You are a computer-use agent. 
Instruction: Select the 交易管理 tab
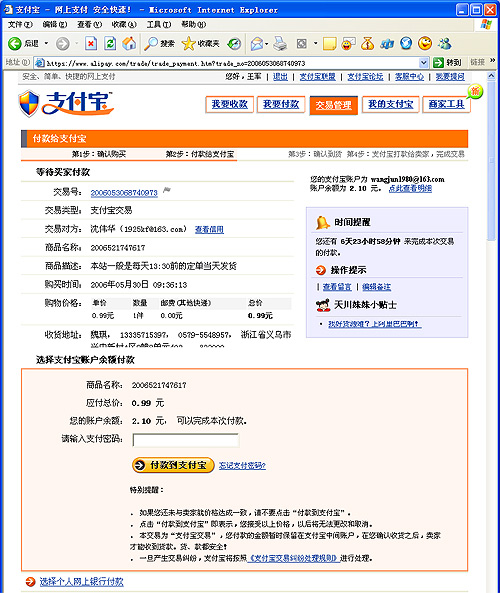coord(334,105)
